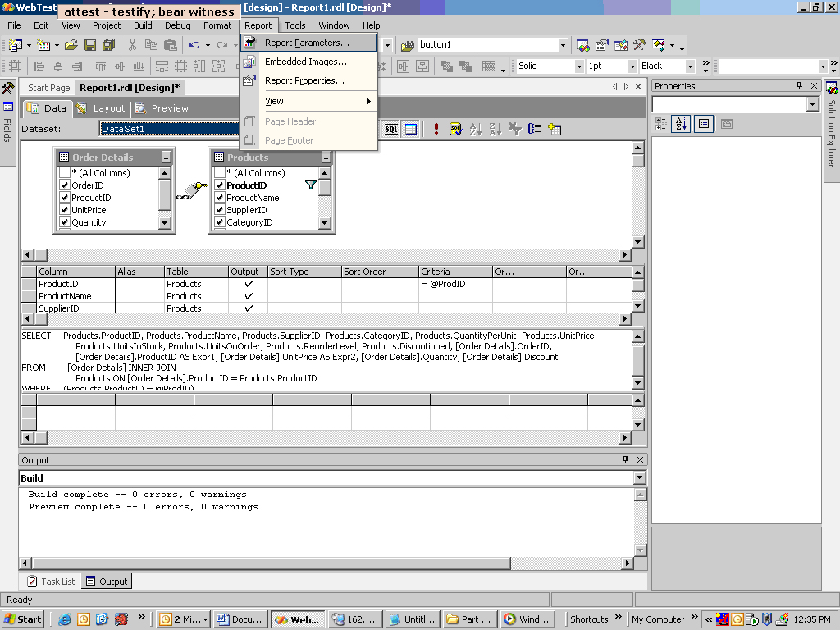
Task: Open the Part... folder taskbar button
Action: pos(470,619)
